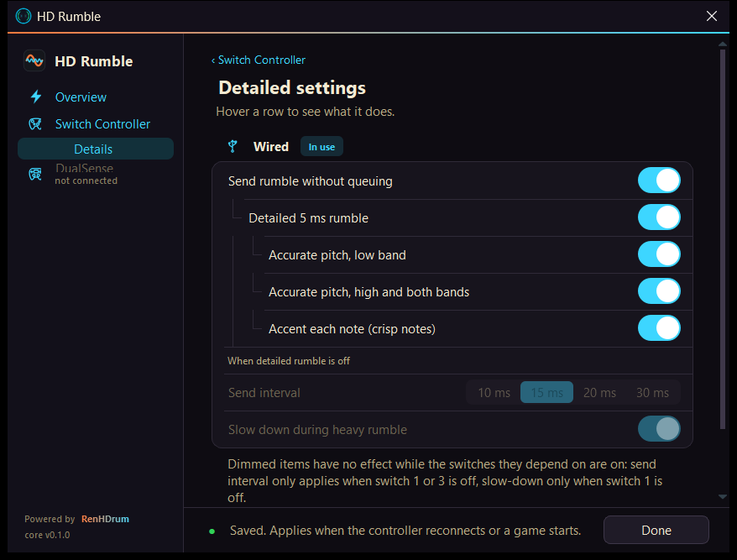Select the 15 ms send interval
The image size is (737, 560).
(x=546, y=393)
